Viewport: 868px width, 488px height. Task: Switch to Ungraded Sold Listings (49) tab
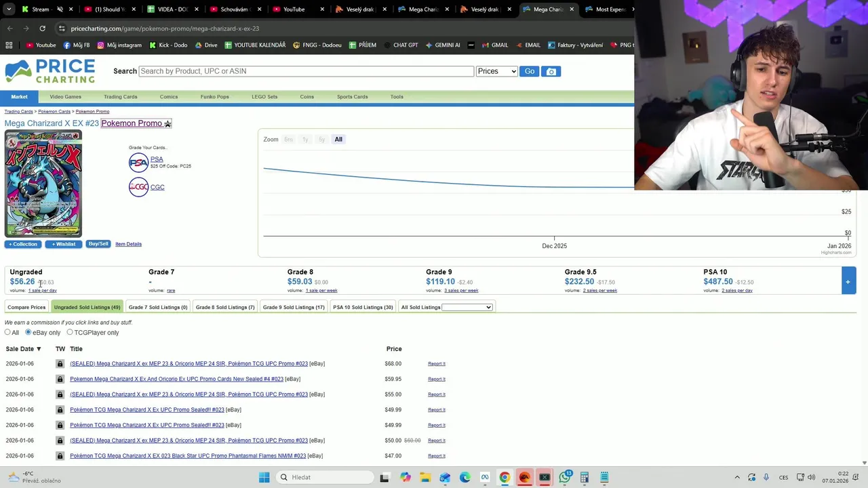(87, 307)
